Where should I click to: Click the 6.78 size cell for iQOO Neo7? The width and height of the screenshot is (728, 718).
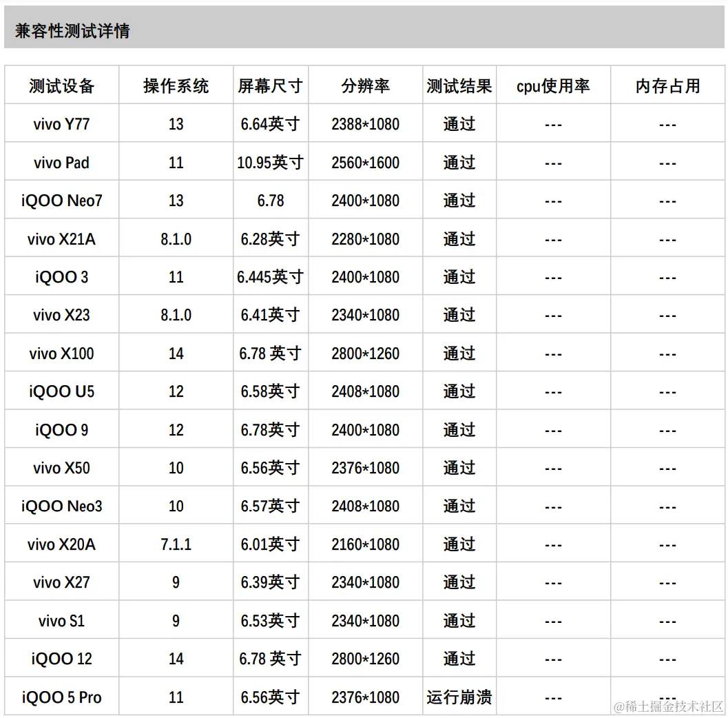tap(271, 201)
